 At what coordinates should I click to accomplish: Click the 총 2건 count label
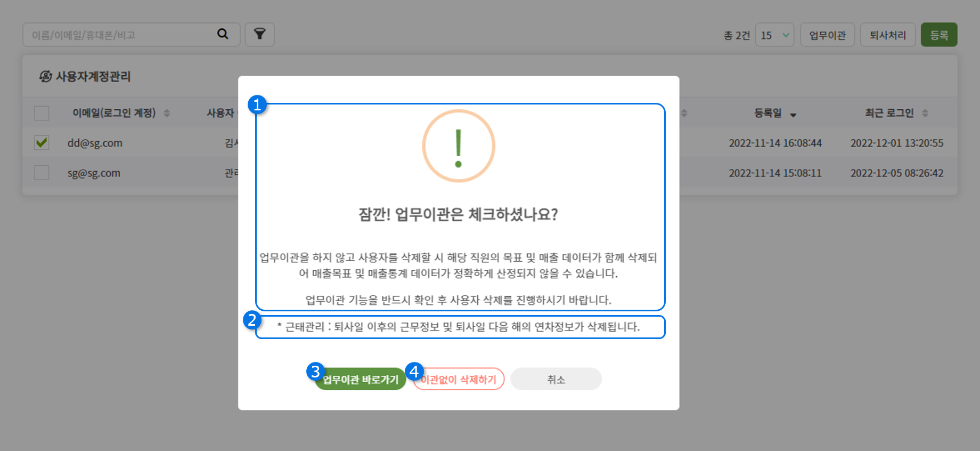click(737, 35)
